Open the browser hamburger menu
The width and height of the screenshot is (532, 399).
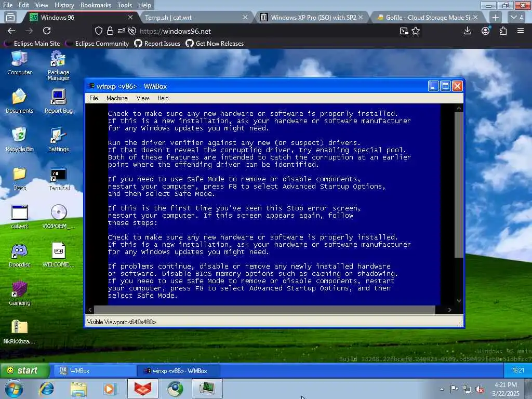tap(521, 31)
